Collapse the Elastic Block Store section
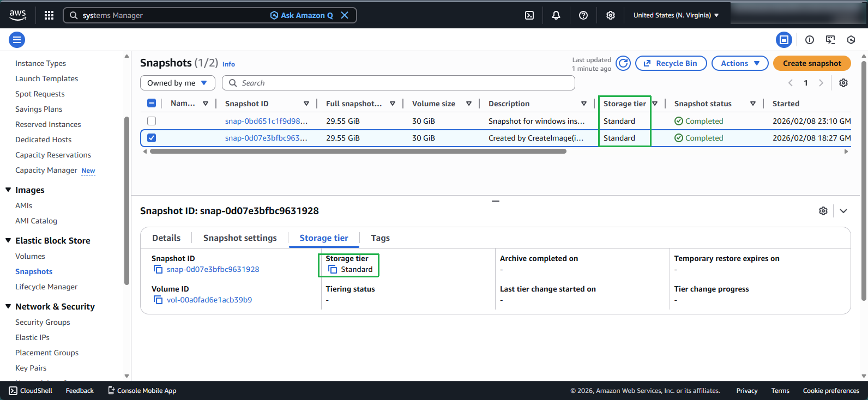Viewport: 868px width, 400px height. [8, 240]
